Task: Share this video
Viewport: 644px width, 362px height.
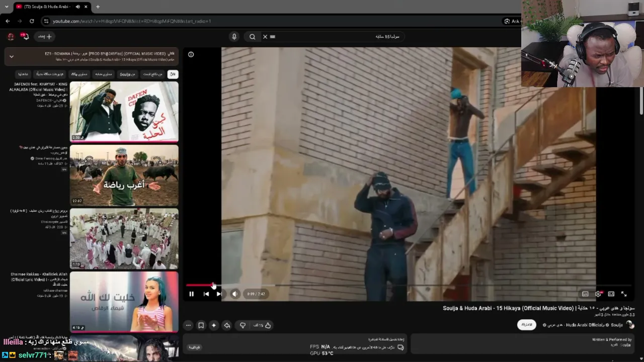Action: (x=227, y=325)
